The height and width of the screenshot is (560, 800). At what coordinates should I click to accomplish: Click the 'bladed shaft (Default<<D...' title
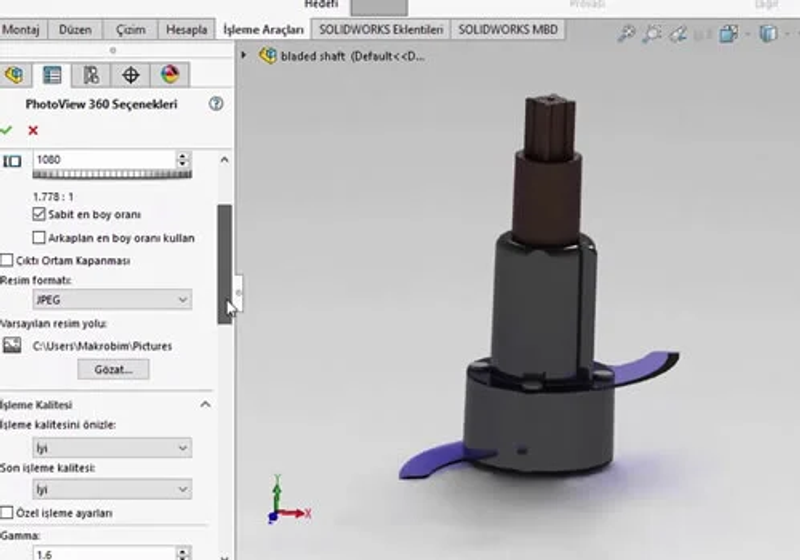coord(352,56)
